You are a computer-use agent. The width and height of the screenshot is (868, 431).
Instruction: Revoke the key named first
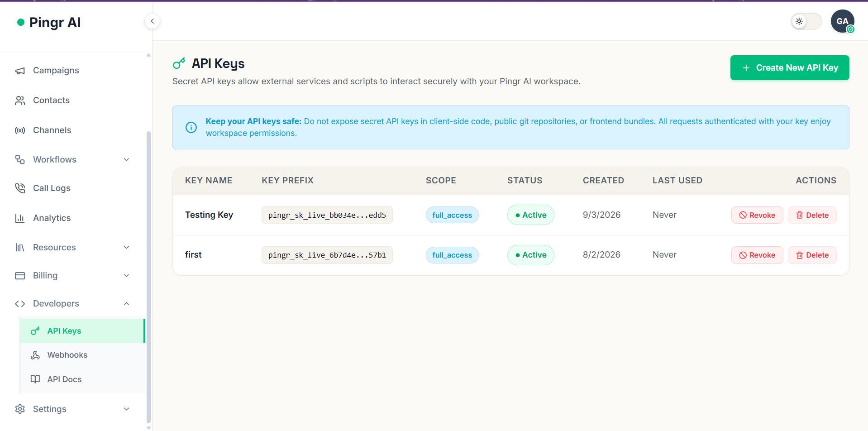(757, 255)
